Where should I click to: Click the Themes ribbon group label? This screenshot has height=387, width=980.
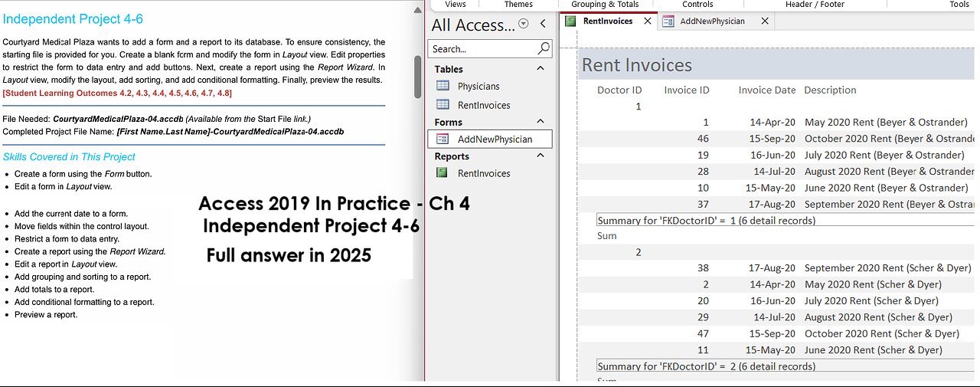click(x=518, y=5)
